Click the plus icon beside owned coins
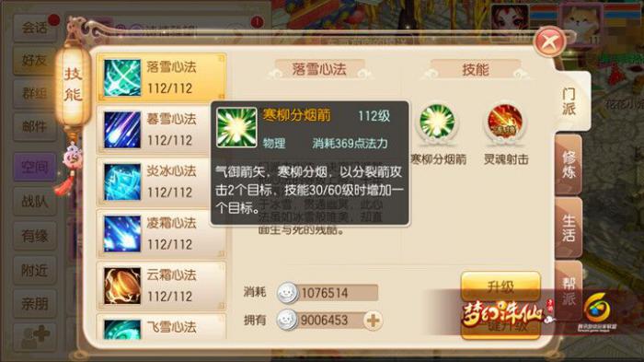The height and width of the screenshot is (362, 644). (x=373, y=321)
